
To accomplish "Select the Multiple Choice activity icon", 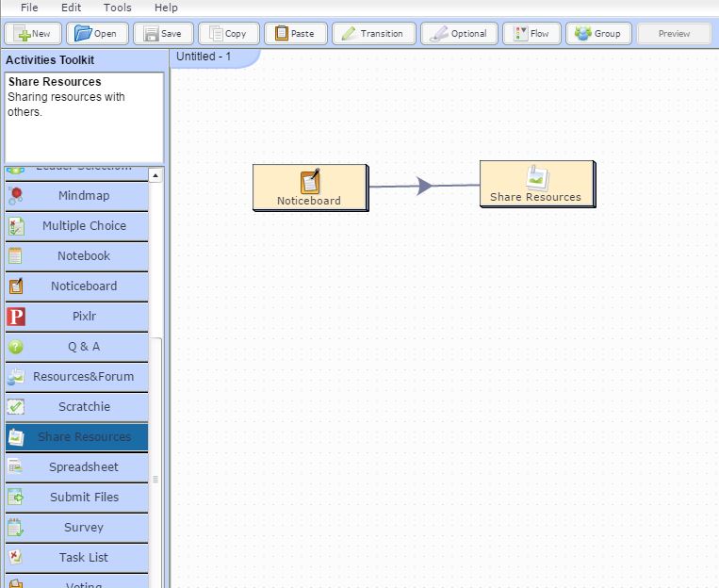I will [15, 226].
